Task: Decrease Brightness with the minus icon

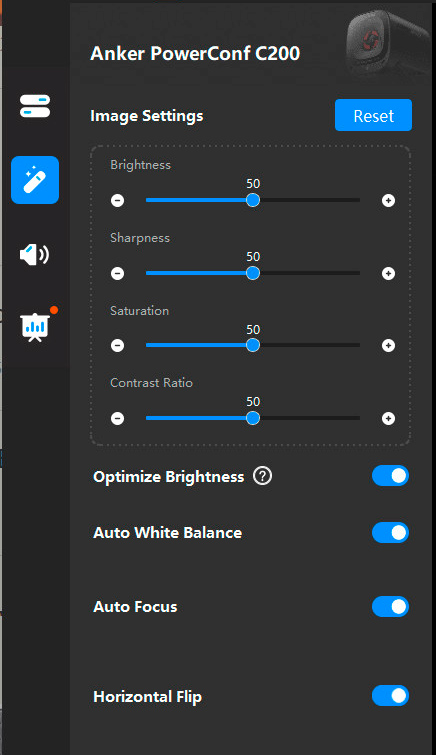Action: pos(118,200)
